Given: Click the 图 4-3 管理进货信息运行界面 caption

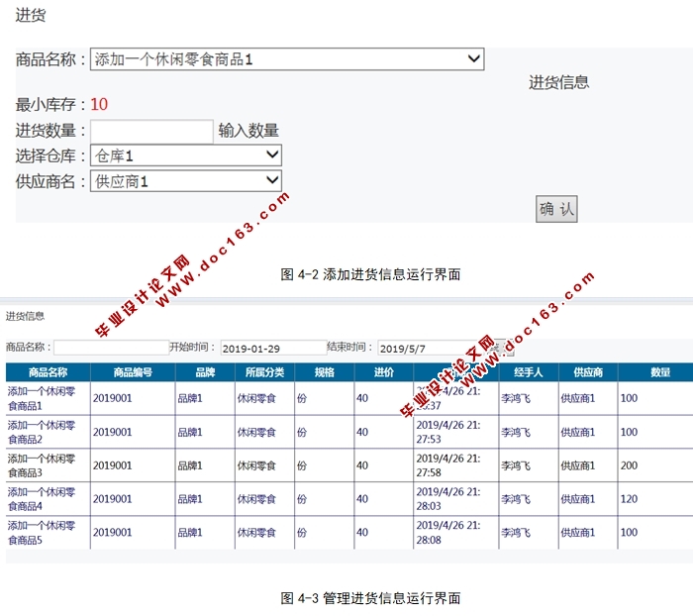Looking at the screenshot, I should [370, 598].
